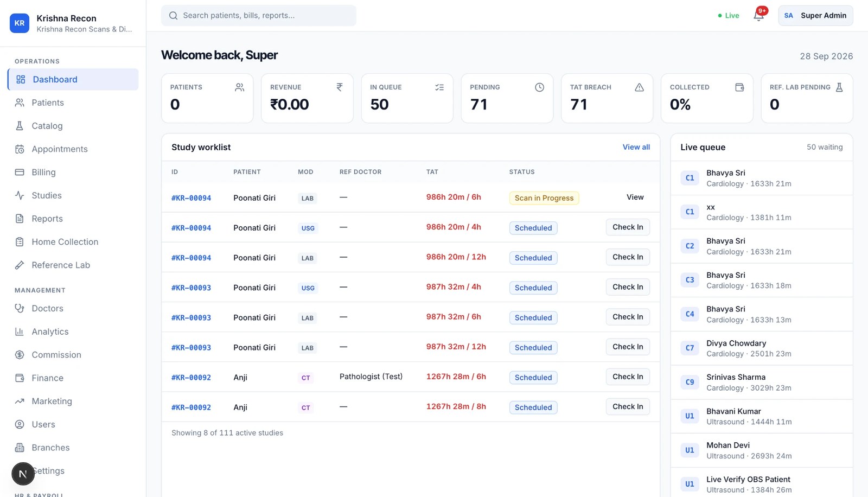
Task: Open the notifications bell icon
Action: pyautogui.click(x=758, y=15)
